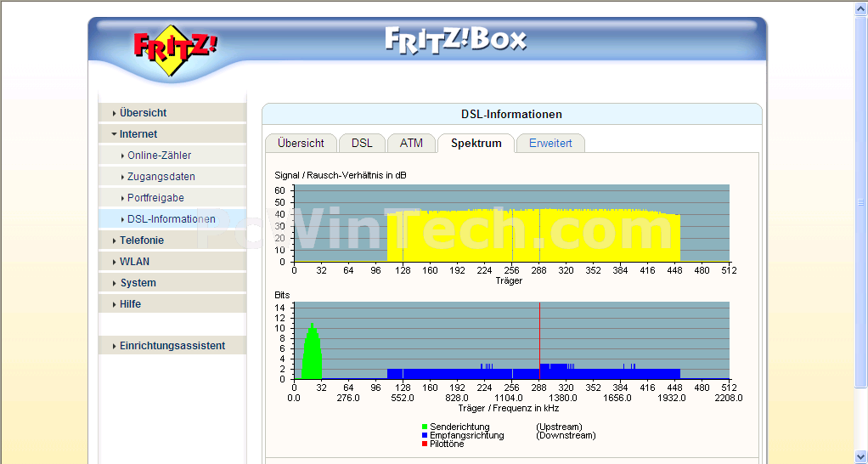Click the '(Downstream)' legend text
Viewport: 868px width, 464px height.
coord(566,435)
